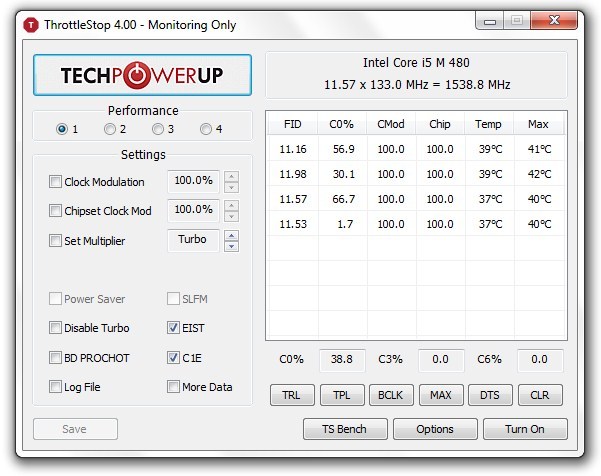Decrease the Chipset Clock Mod value down arrow
The height and width of the screenshot is (476, 601).
[232, 217]
